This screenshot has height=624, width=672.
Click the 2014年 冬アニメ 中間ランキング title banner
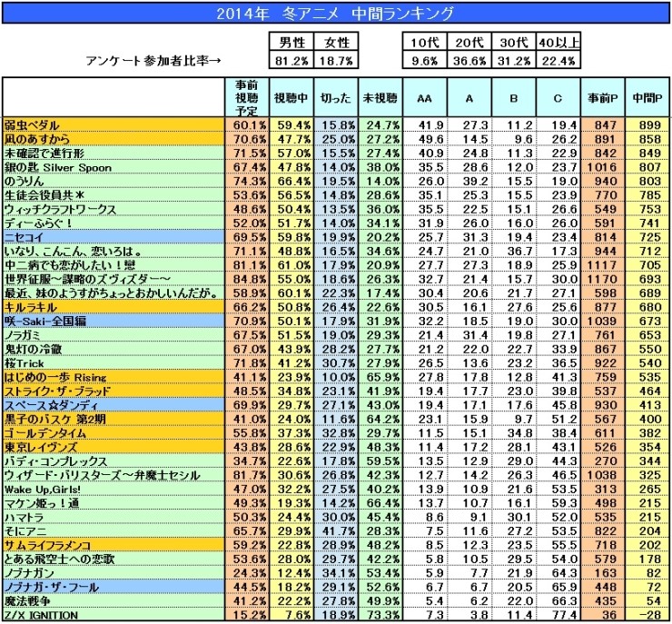coord(336,14)
